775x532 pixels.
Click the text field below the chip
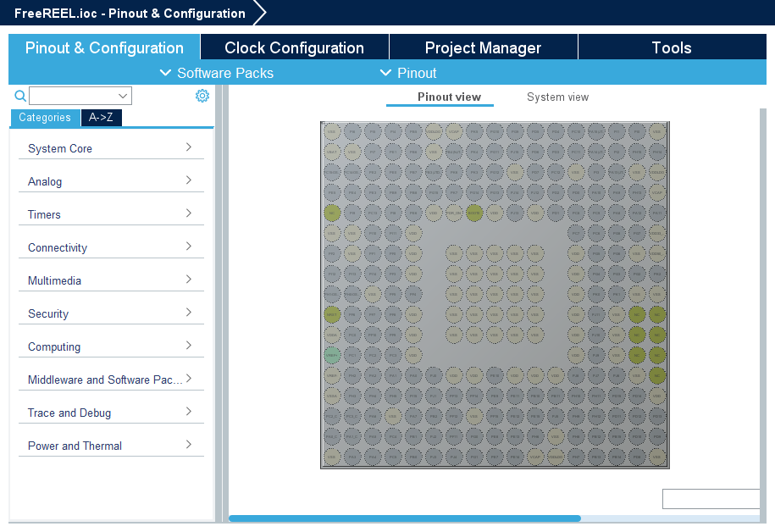[711, 499]
